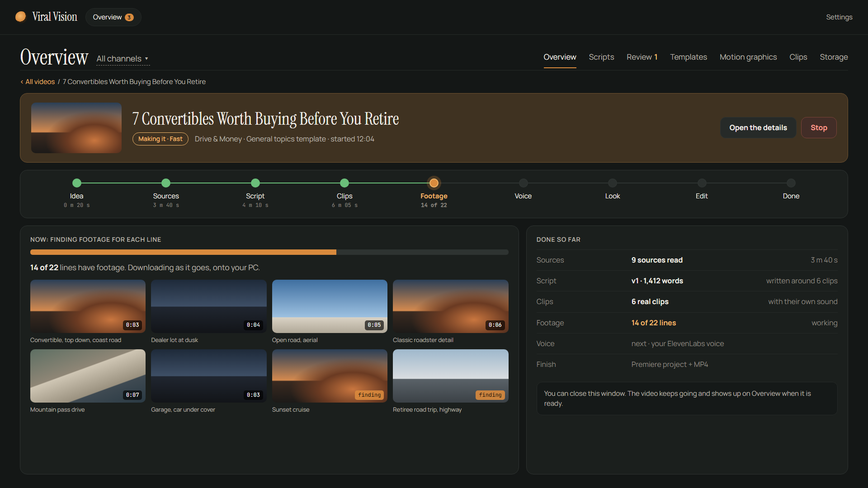
Task: Open Settings in the top bar
Action: pyautogui.click(x=839, y=17)
